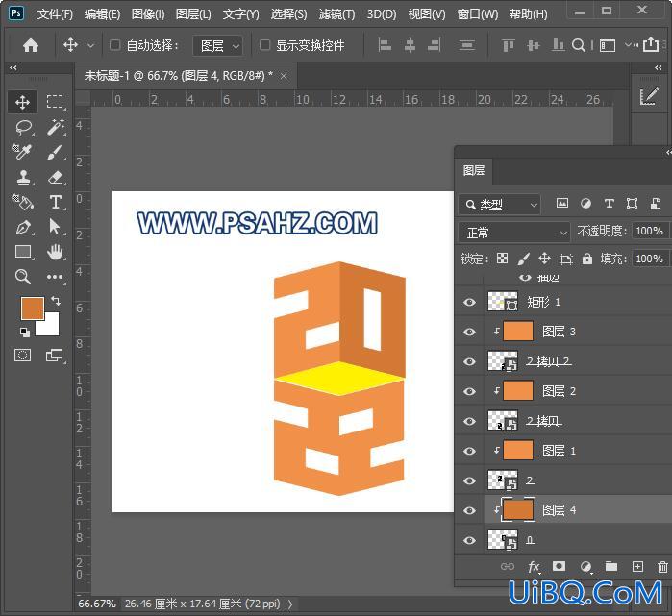Select the Eraser tool
Viewport: 672px width, 616px height.
[55, 177]
